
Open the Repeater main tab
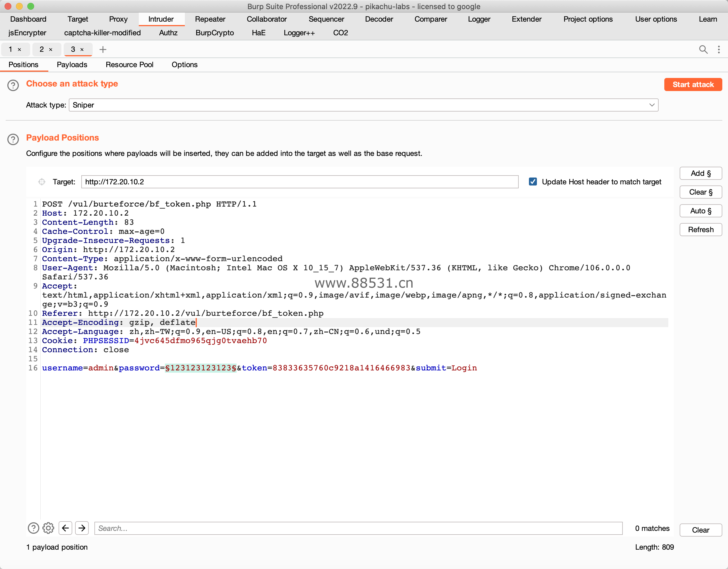pos(210,19)
